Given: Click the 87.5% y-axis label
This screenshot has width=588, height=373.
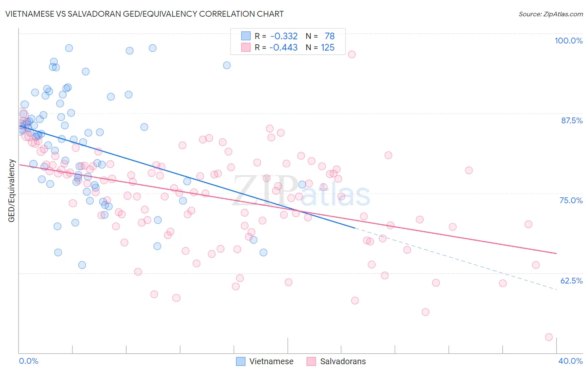Looking at the screenshot, I should click(572, 120).
